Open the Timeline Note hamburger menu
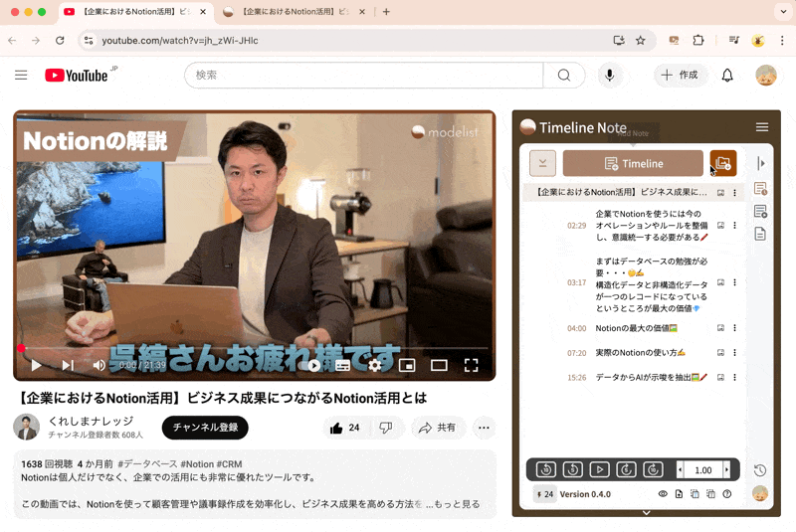Screen dimensions: 796x532 click(x=762, y=127)
